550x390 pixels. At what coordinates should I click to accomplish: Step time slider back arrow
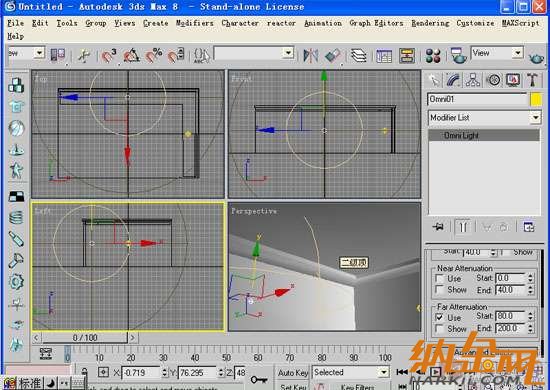(36, 338)
